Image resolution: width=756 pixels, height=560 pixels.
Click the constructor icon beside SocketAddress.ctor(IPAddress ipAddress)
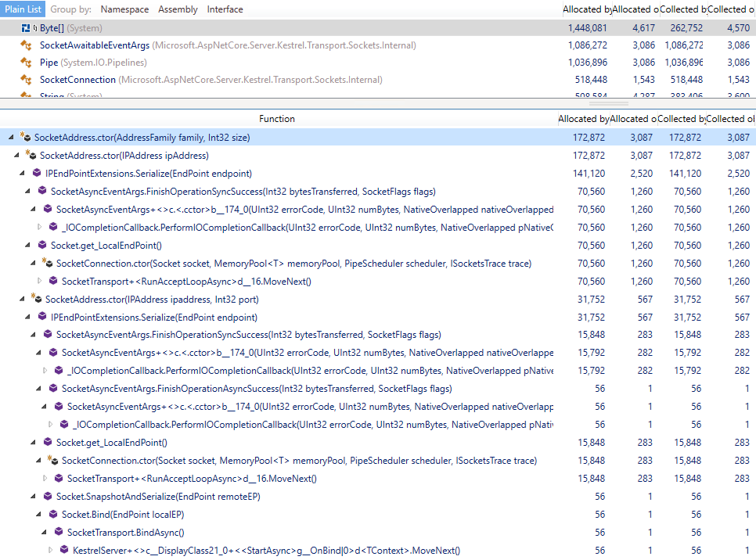click(x=31, y=156)
